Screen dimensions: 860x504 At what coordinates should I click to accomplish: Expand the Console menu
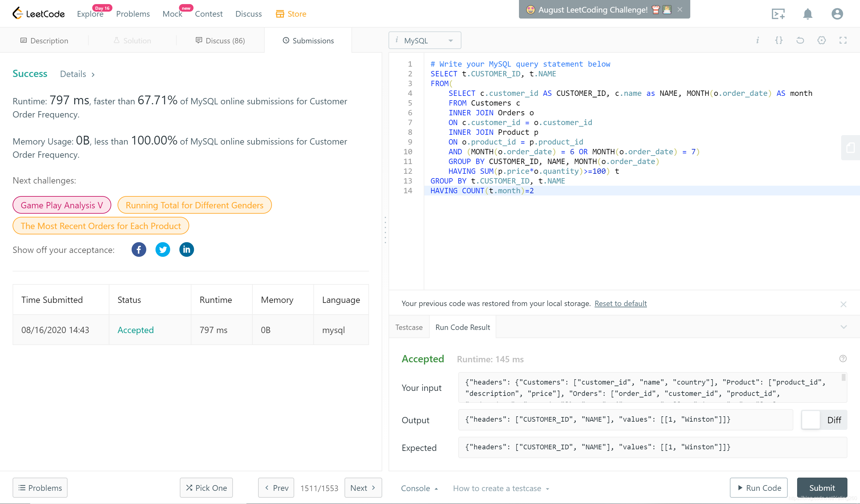coord(419,488)
